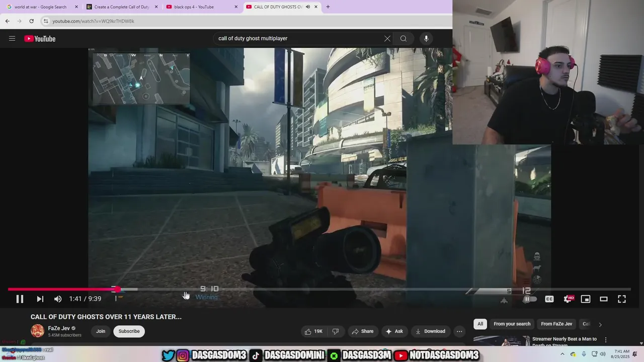
Task: Open FaZe Jev channel avatar
Action: pyautogui.click(x=37, y=331)
